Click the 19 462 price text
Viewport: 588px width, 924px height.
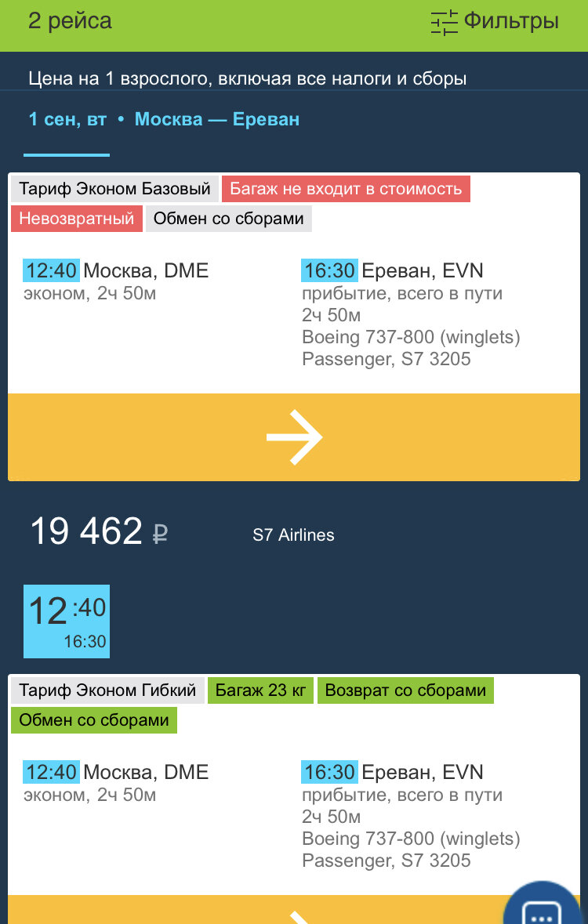coord(87,531)
